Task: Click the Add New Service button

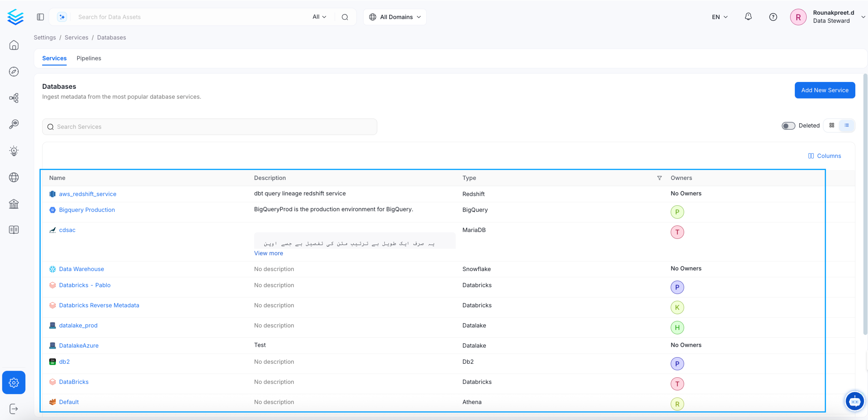Action: [825, 90]
